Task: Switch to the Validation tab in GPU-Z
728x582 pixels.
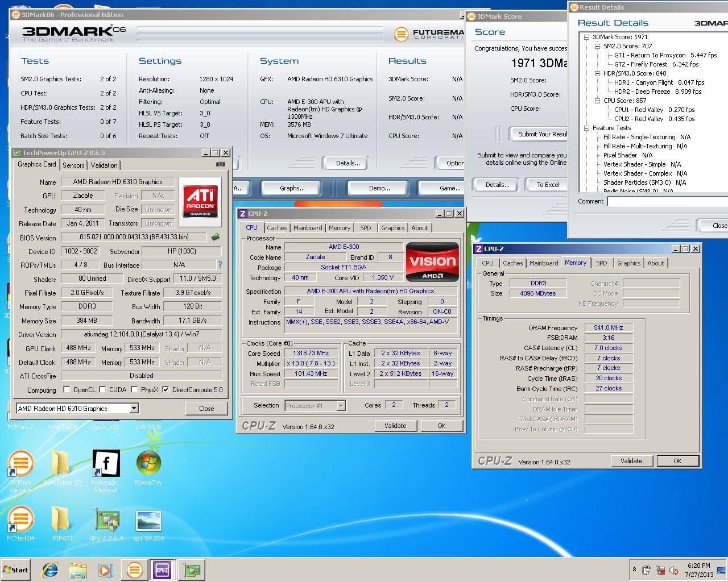Action: tap(104, 165)
